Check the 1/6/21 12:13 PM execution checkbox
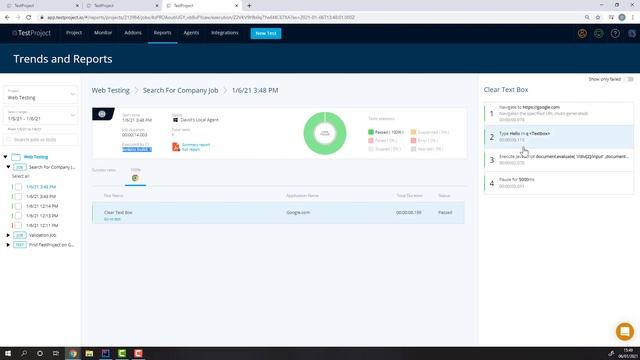This screenshot has width=640, height=360. pyautogui.click(x=18, y=216)
